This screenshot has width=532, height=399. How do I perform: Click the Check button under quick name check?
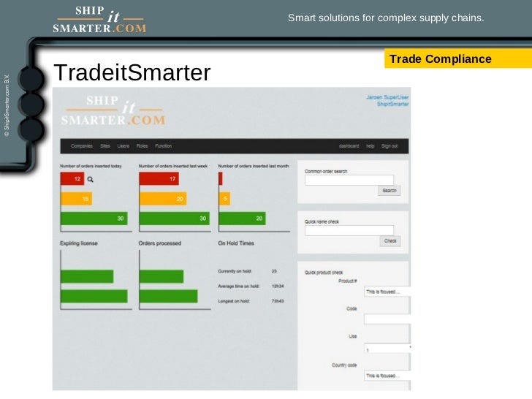point(390,241)
